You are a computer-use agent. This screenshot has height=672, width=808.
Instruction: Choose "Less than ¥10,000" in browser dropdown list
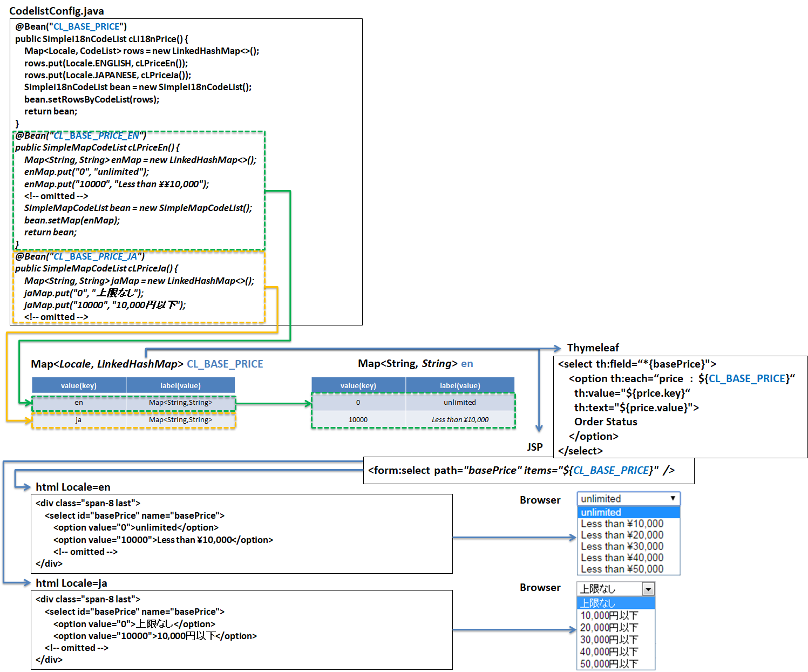[x=622, y=524]
